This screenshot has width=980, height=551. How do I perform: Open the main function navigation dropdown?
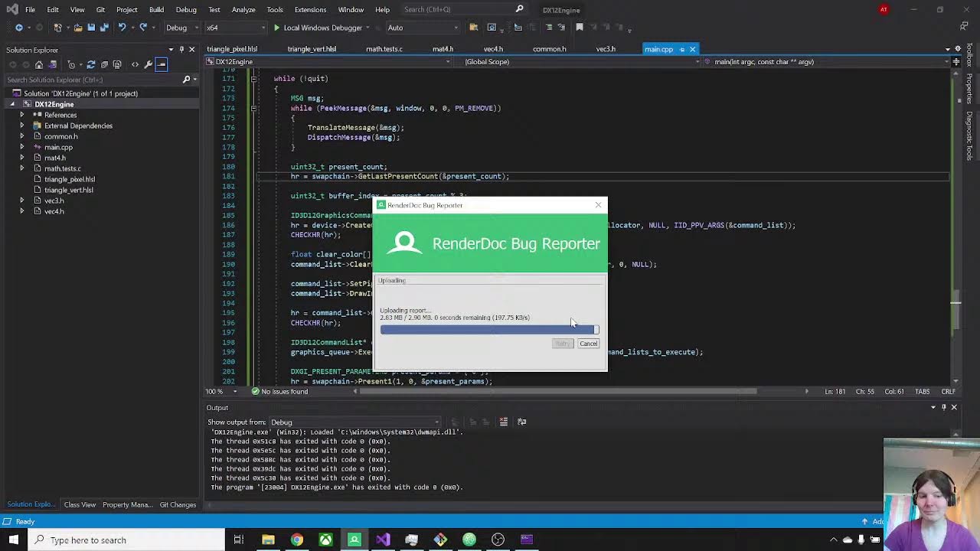[828, 61]
